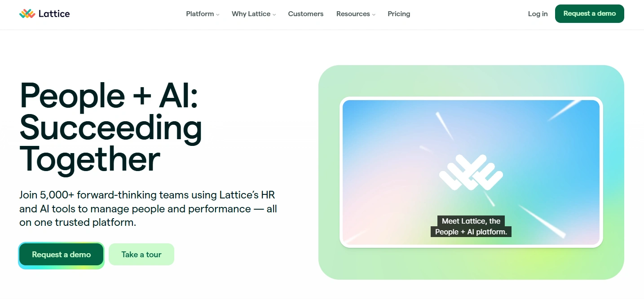644x299 pixels.
Task: Click the Take a tour button
Action: (141, 255)
